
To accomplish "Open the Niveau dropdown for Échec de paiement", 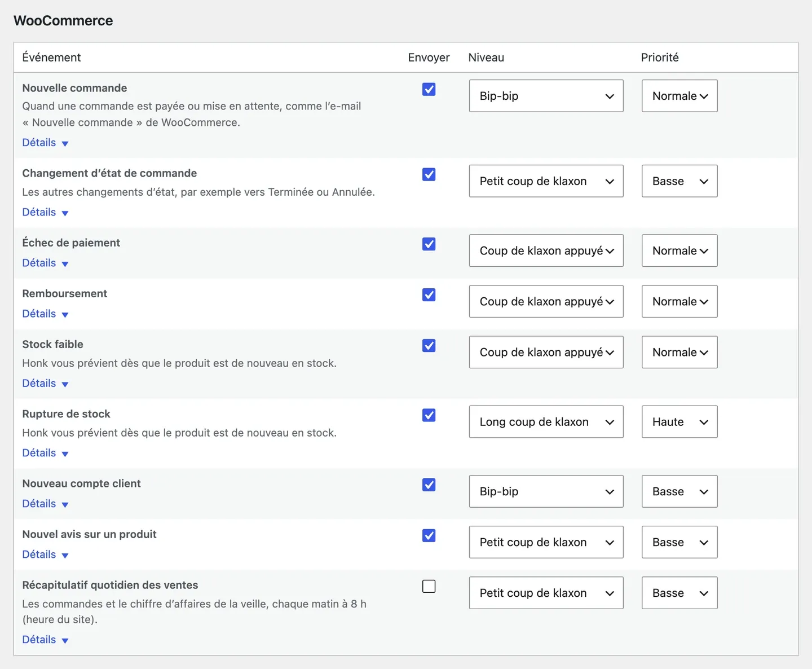I will [546, 250].
